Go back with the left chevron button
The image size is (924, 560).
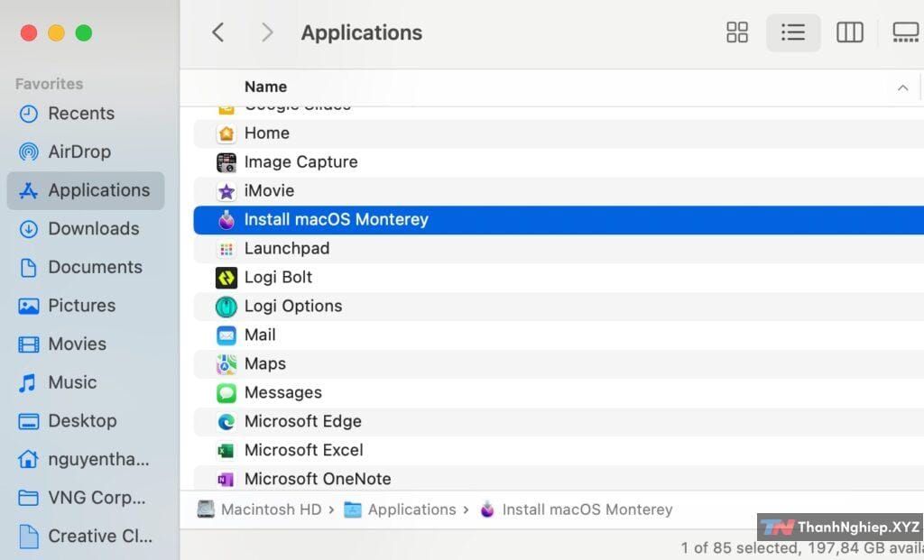(218, 32)
